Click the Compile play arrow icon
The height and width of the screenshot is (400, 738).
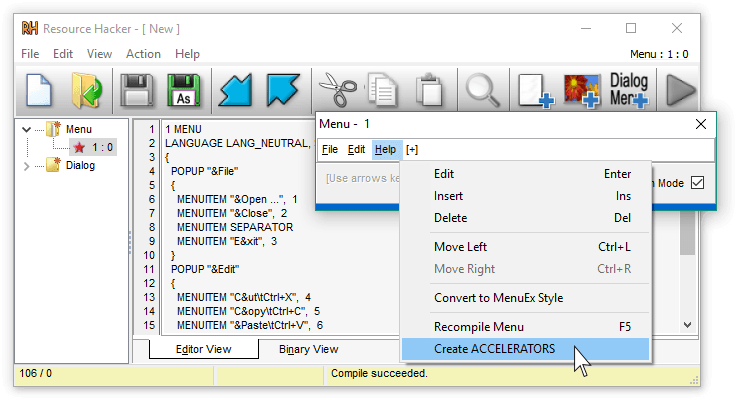point(680,91)
